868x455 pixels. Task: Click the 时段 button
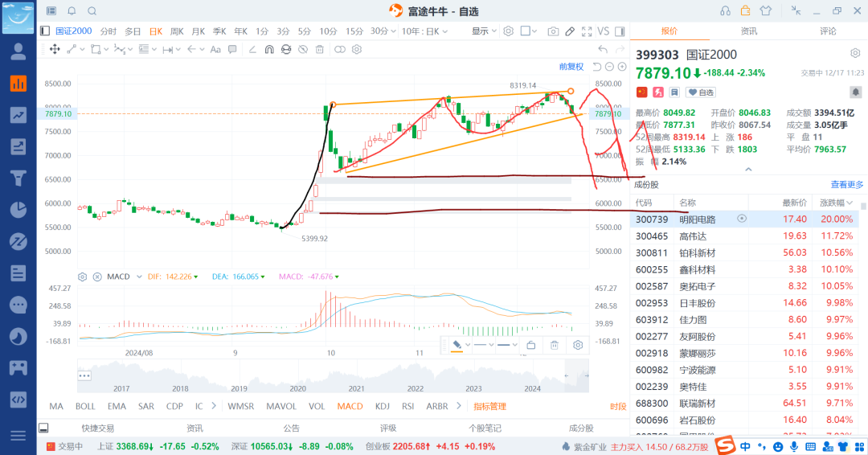[618, 406]
